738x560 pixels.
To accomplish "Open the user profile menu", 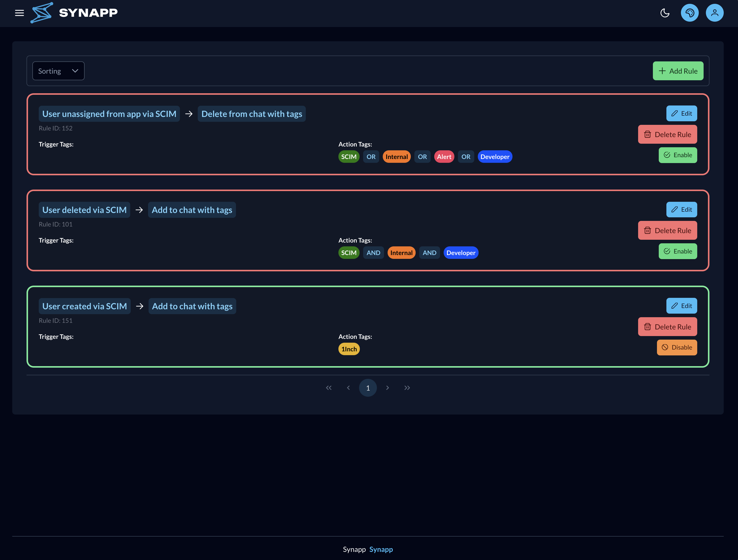I will pos(715,13).
